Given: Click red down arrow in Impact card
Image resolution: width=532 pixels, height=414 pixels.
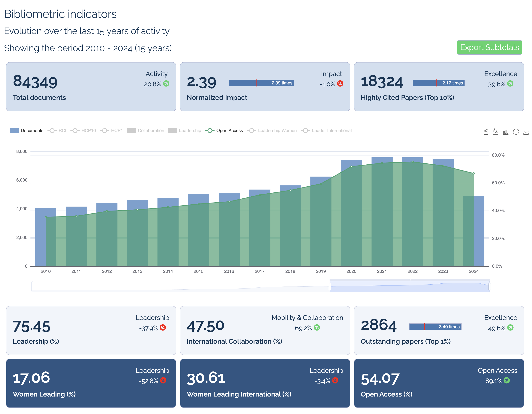Looking at the screenshot, I should pos(340,84).
